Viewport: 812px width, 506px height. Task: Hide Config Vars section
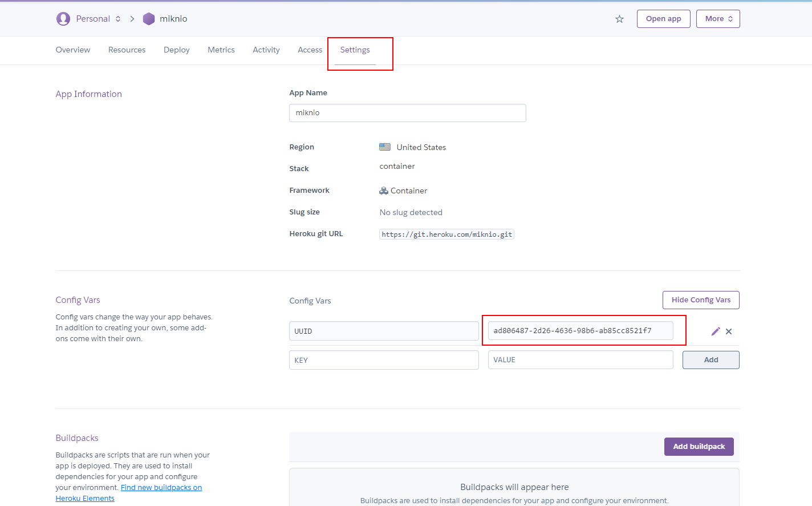(x=701, y=300)
